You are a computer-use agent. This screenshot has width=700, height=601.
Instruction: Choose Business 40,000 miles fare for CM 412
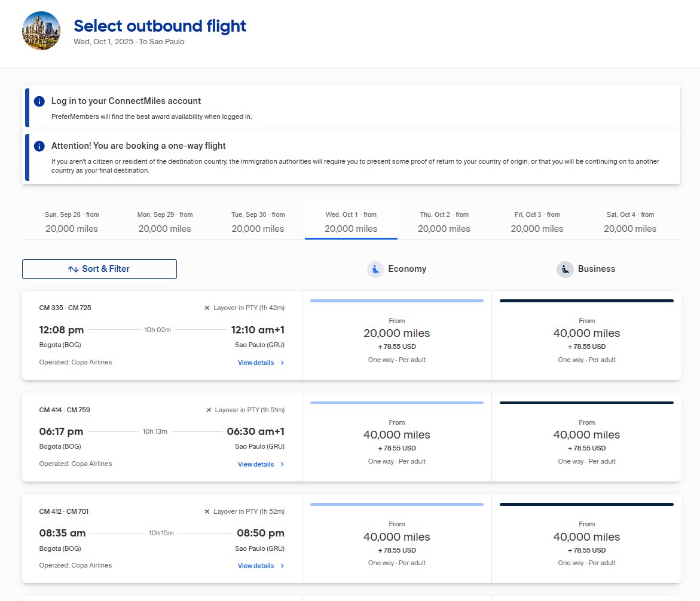point(586,539)
